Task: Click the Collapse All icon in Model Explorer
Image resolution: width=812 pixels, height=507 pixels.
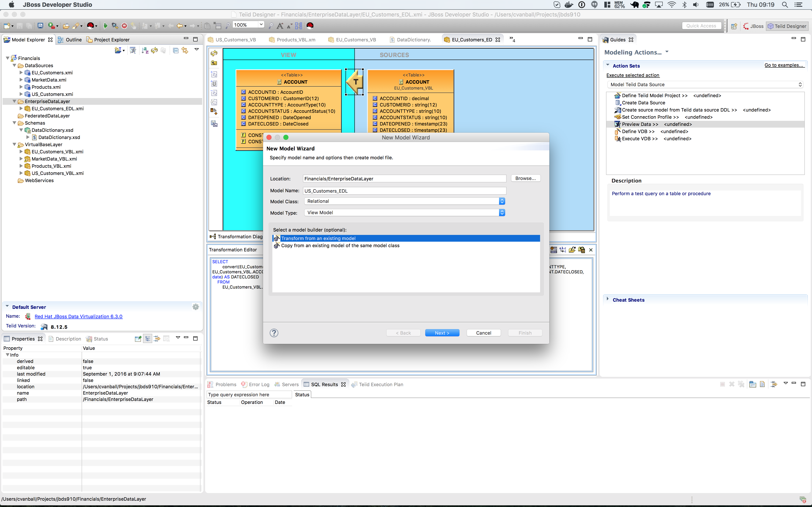Action: pos(176,50)
